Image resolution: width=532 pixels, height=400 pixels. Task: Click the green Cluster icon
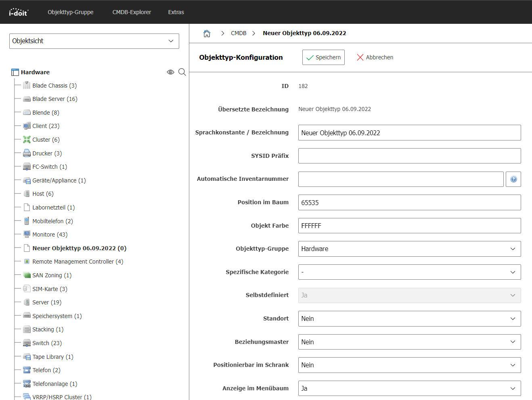[x=27, y=140]
